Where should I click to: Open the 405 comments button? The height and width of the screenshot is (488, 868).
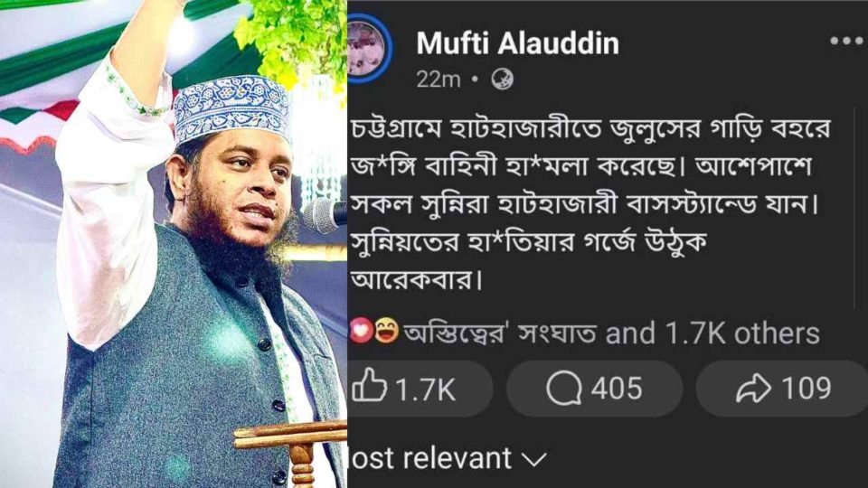coord(595,389)
